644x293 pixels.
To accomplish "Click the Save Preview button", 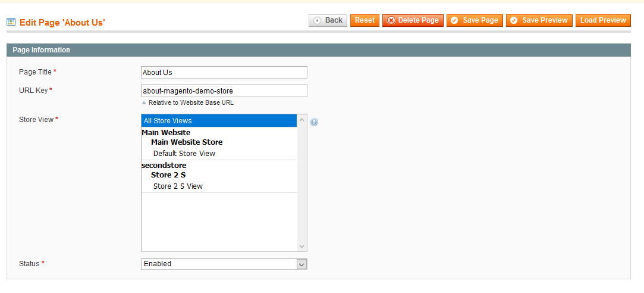I will tap(539, 20).
